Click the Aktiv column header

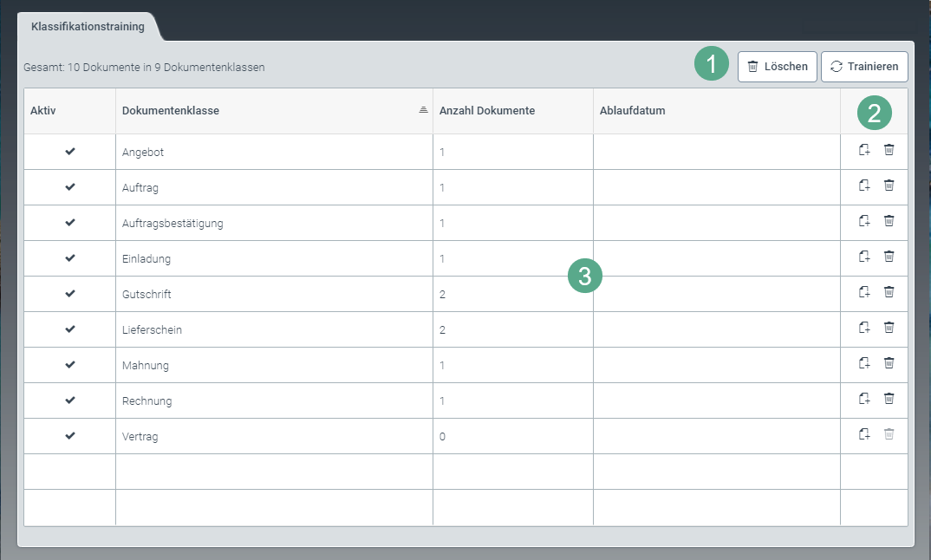click(x=42, y=111)
